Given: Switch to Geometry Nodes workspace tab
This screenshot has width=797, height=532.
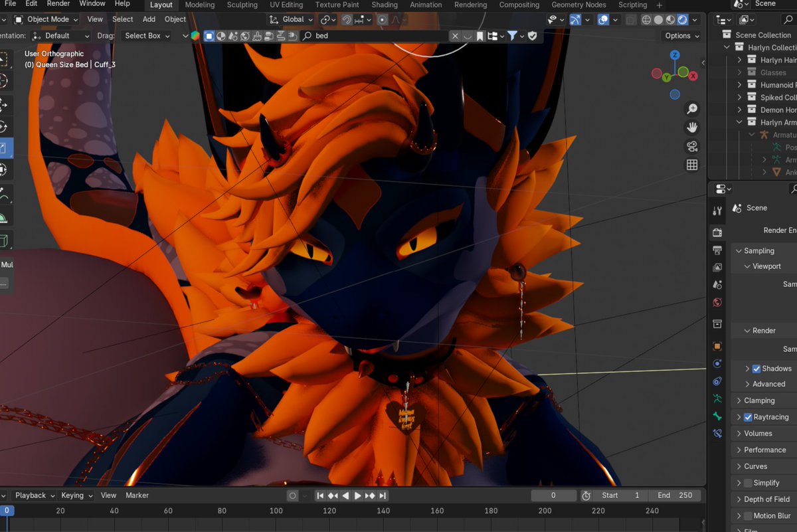Looking at the screenshot, I should [579, 5].
